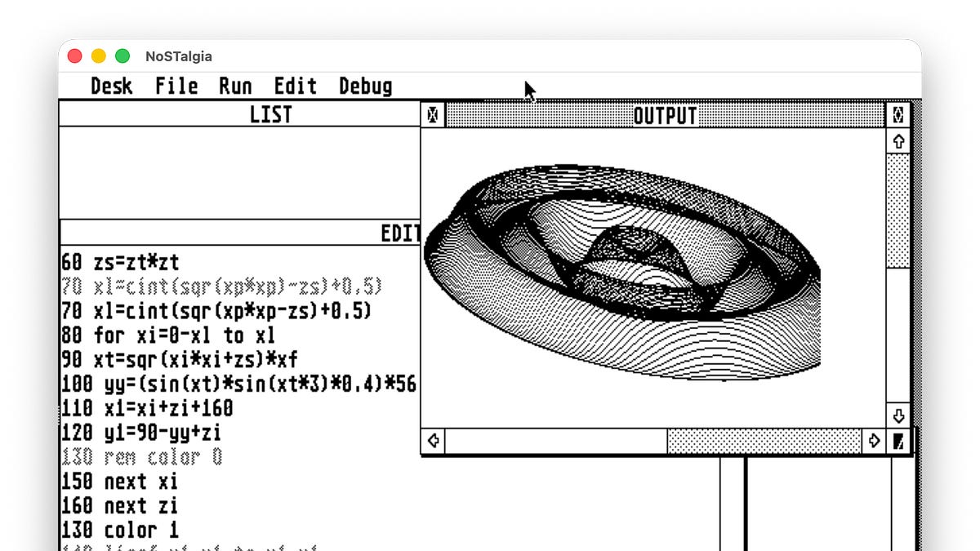Viewport: 980px width, 551px height.
Task: Click the OUTPUT scroll left arrow
Action: [434, 442]
